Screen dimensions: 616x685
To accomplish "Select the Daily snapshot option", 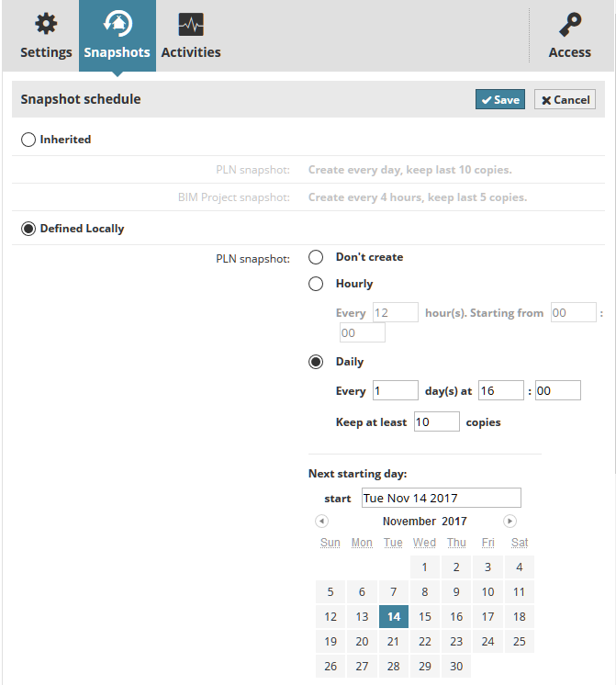I will click(x=316, y=362).
